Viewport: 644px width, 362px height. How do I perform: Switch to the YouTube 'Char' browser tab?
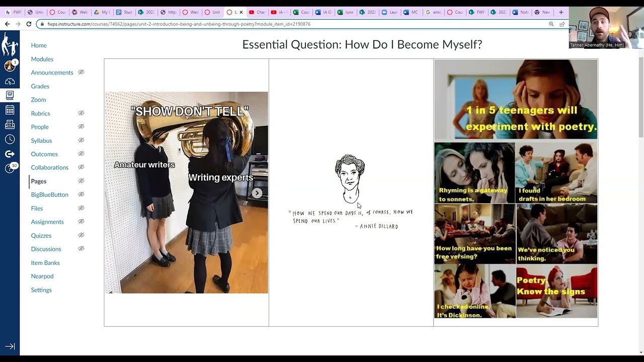point(257,12)
